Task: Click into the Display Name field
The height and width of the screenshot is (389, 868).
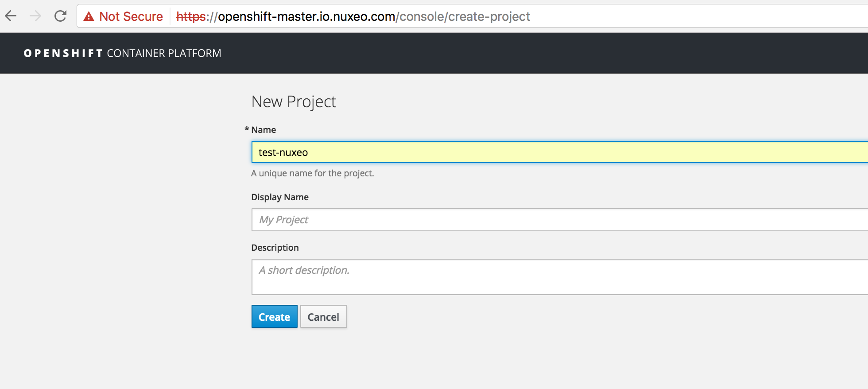Action: point(560,220)
